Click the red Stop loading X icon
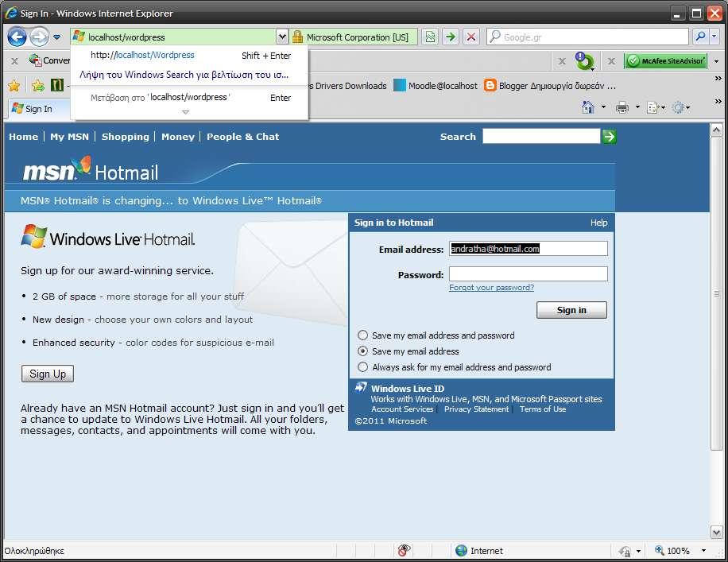Image resolution: width=728 pixels, height=562 pixels. (x=471, y=37)
